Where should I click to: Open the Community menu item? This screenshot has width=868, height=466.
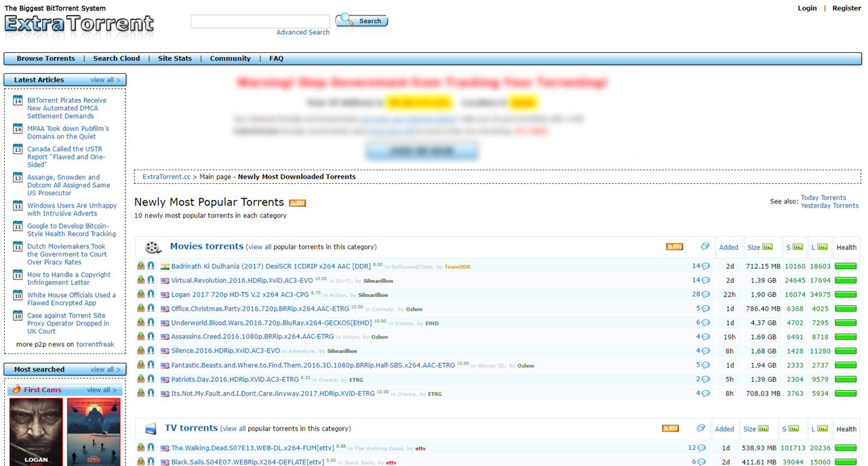[230, 58]
